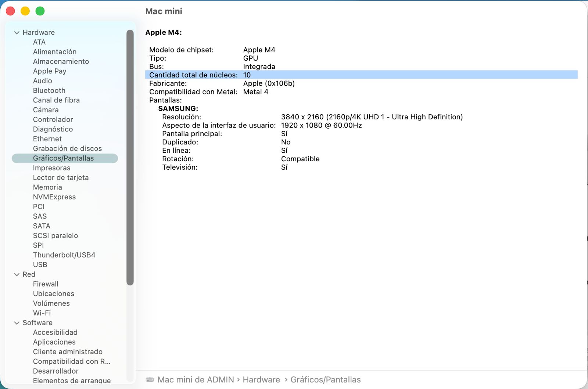Screen dimensions: 588x389
Task: Select Cliente administrado
Action: [68, 352]
